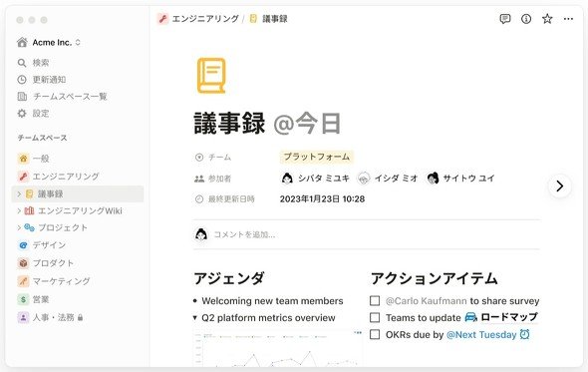Image resolution: width=588 pixels, height=372 pixels.
Task: Click the 人事・法務 person icon
Action: tap(23, 317)
